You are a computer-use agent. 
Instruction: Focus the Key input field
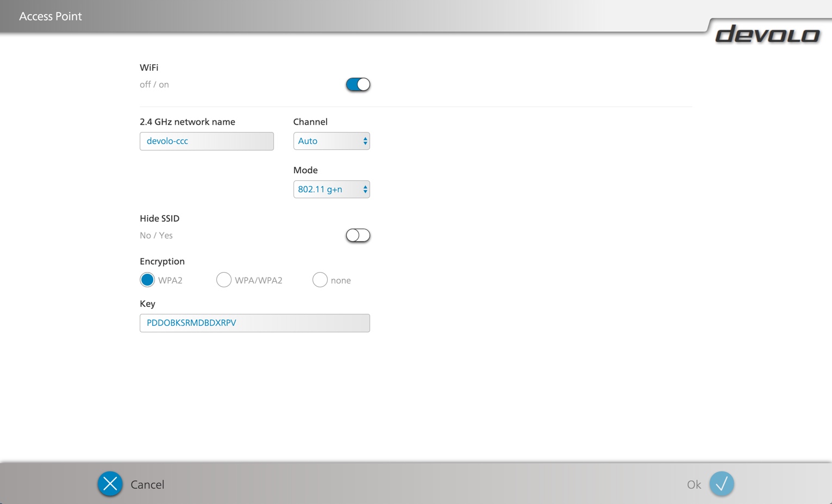[254, 323]
